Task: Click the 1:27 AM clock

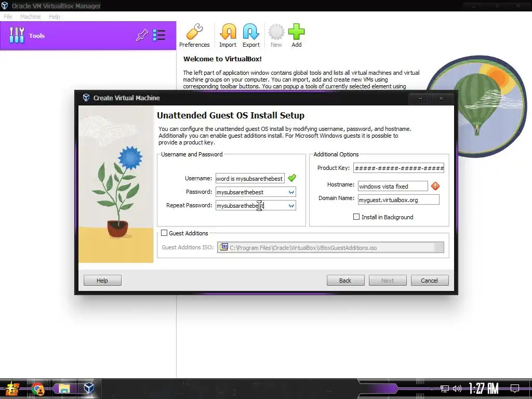Action: coord(484,388)
